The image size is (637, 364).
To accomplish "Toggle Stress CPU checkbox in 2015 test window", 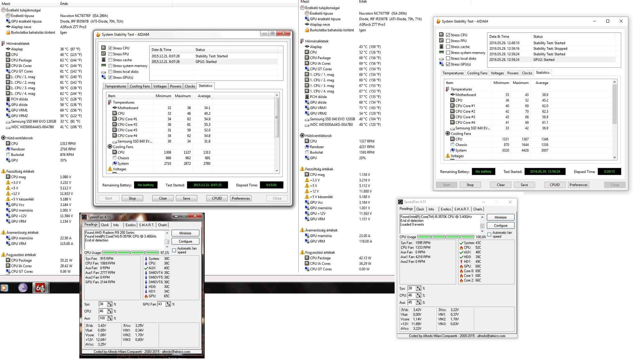I will [110, 48].
